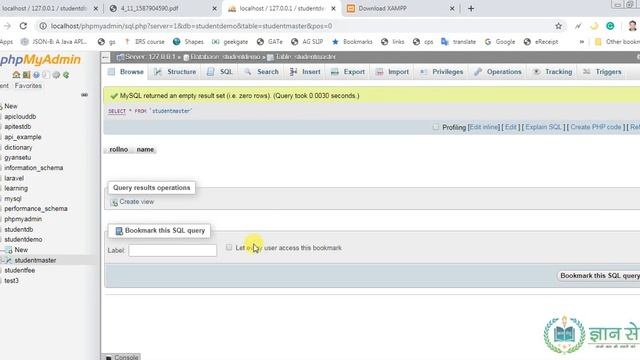
Task: Click the Bookmark this SQL query button
Action: pyautogui.click(x=600, y=276)
